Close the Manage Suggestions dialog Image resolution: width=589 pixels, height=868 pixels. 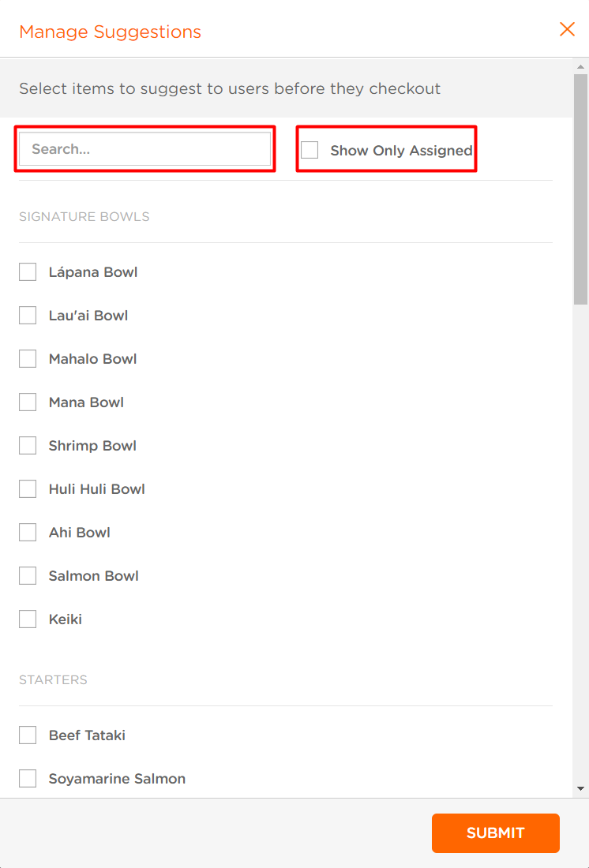(567, 29)
